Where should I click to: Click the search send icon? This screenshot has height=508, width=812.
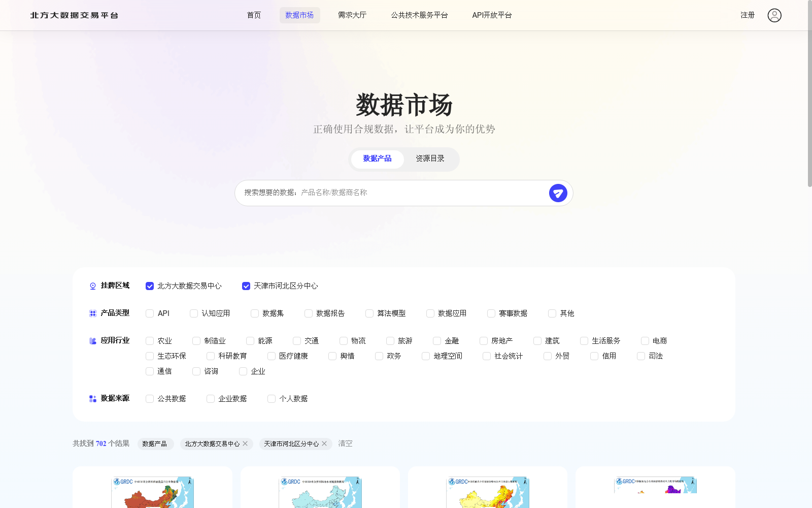(x=558, y=193)
